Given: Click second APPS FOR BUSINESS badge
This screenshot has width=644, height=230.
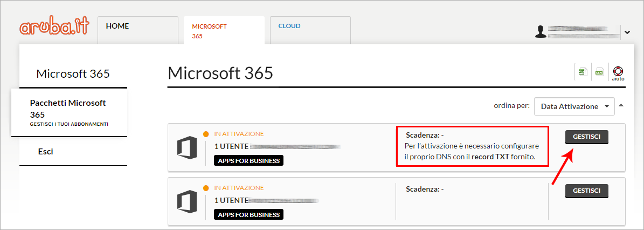Looking at the screenshot, I should coord(248,214).
